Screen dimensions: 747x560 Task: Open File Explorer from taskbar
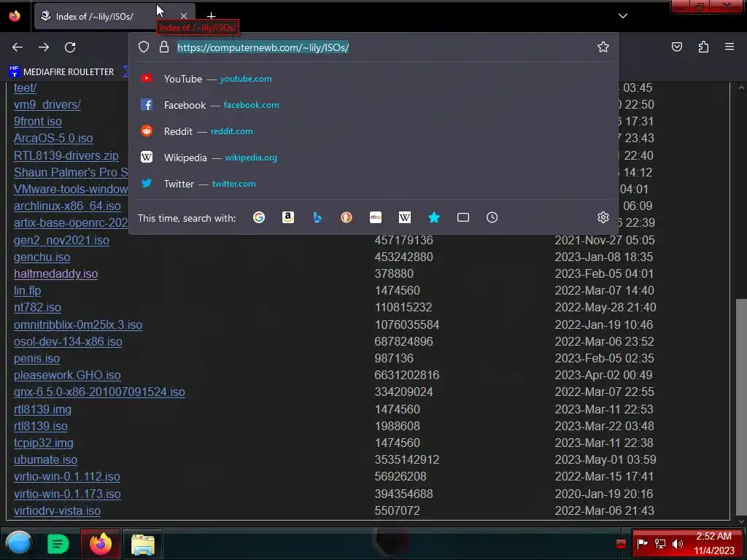142,544
